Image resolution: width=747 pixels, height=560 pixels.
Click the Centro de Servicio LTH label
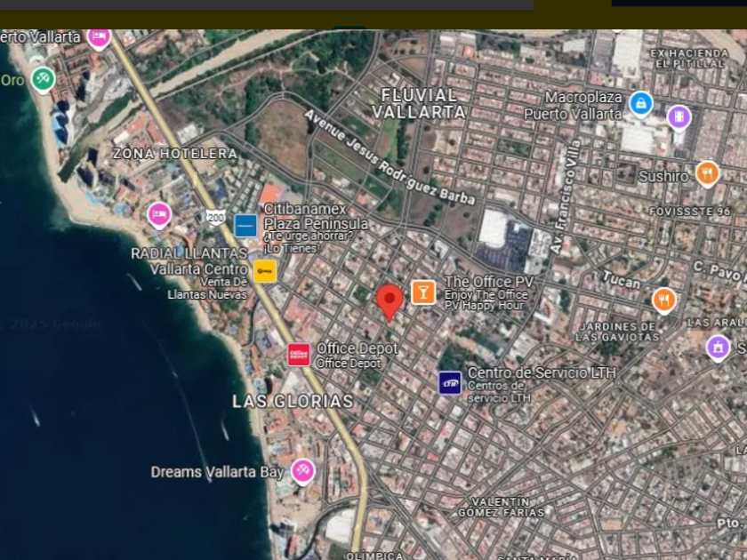[542, 372]
